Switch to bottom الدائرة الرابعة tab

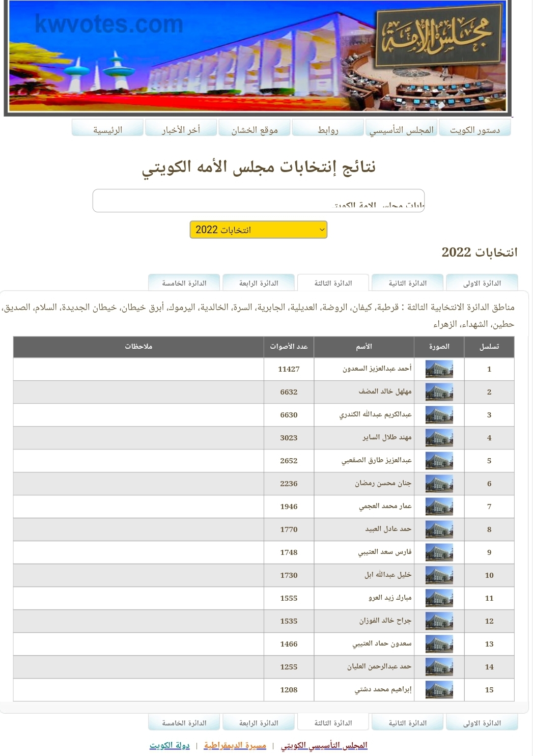coord(259,723)
